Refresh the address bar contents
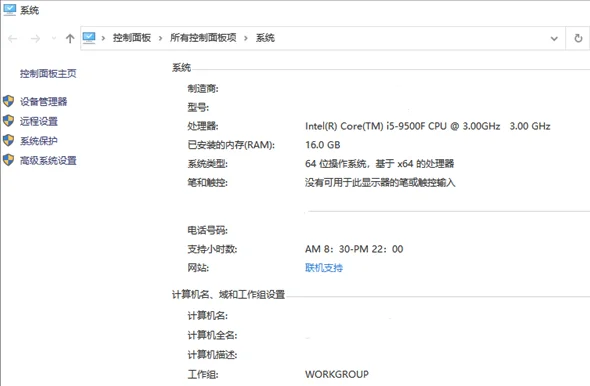 tap(578, 38)
